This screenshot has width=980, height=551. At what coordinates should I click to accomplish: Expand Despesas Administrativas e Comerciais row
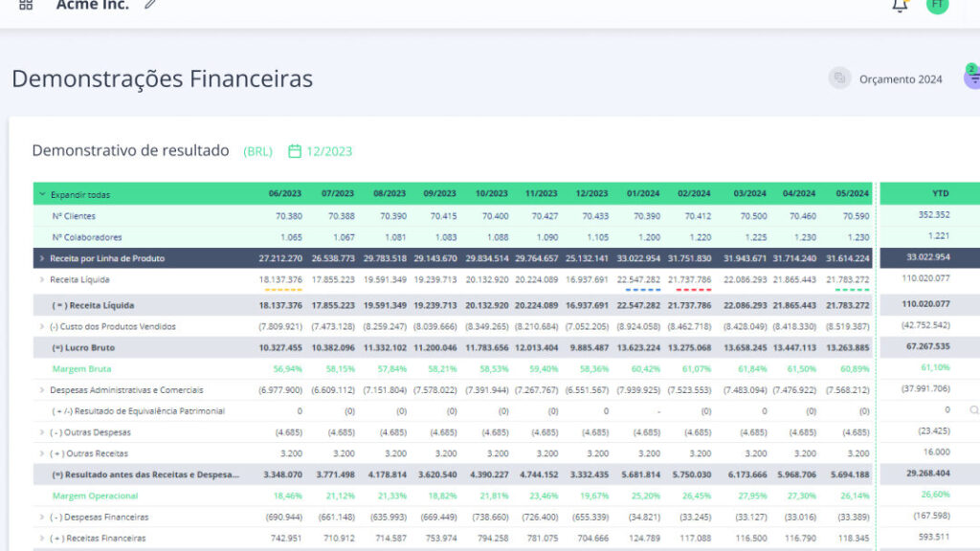(x=42, y=390)
